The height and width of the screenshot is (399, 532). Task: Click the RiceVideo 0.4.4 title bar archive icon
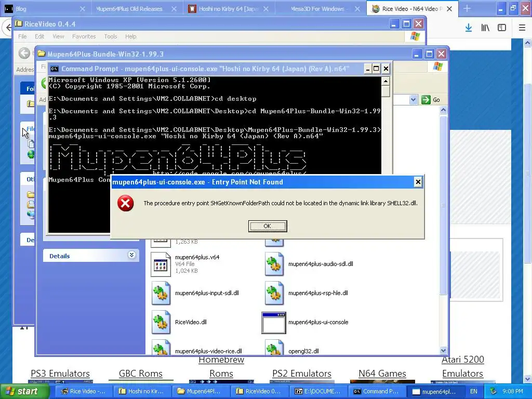pyautogui.click(x=18, y=24)
